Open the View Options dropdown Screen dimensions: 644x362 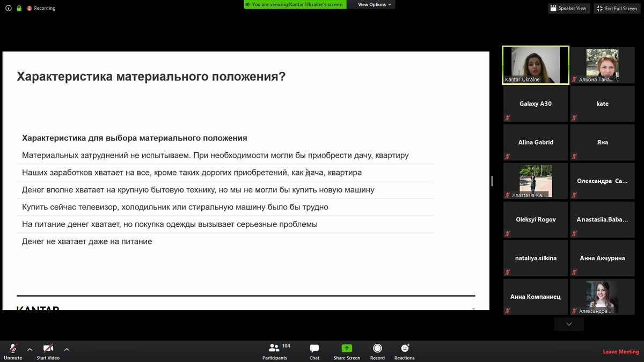[x=374, y=4]
